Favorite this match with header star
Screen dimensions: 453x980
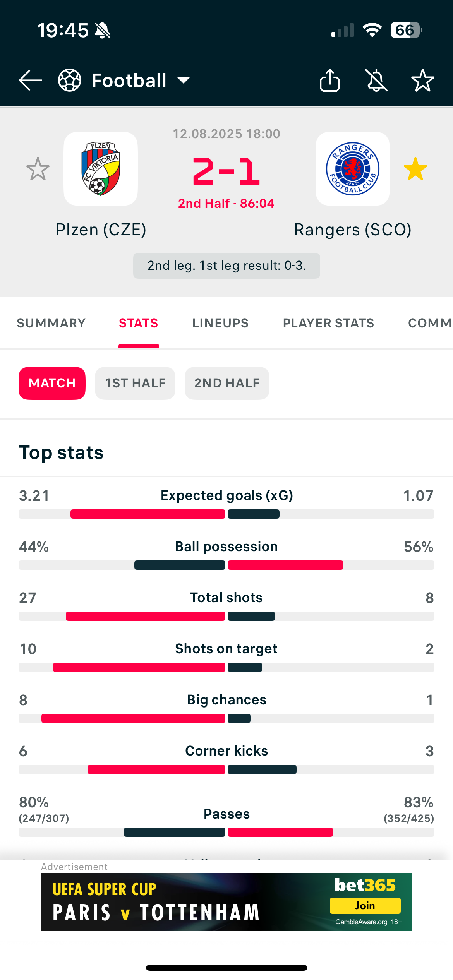pyautogui.click(x=422, y=80)
